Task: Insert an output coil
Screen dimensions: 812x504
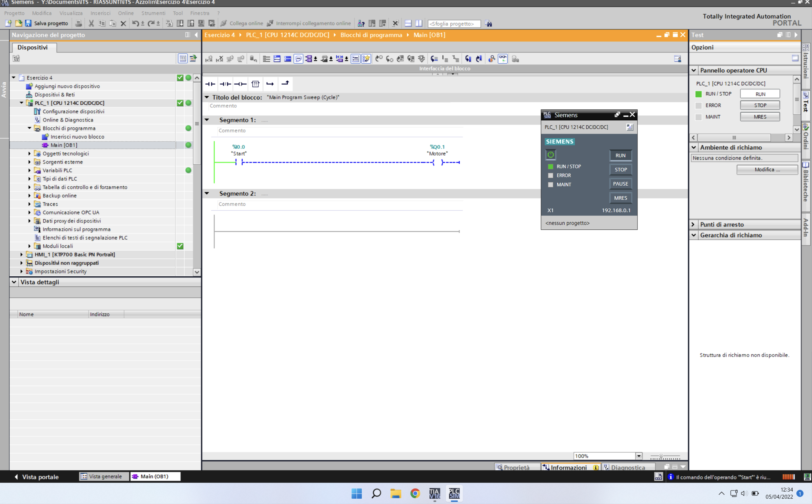Action: coord(240,84)
